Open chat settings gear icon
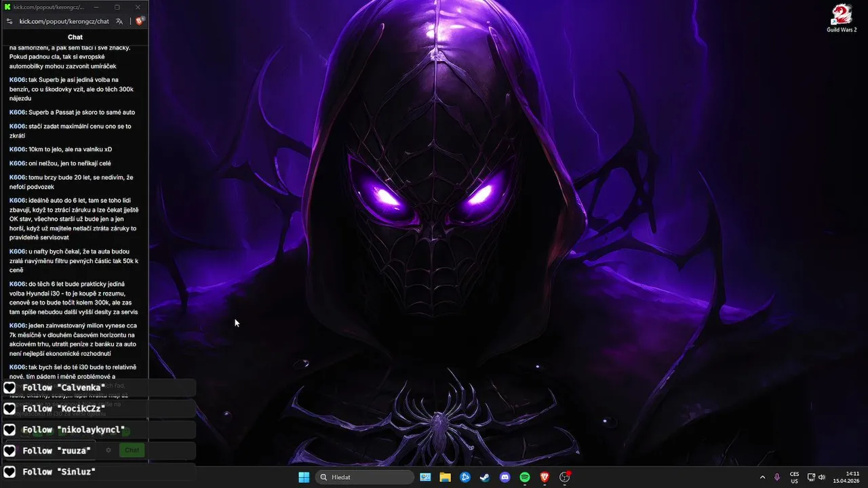Screen dimensions: 868x488 click(108, 450)
